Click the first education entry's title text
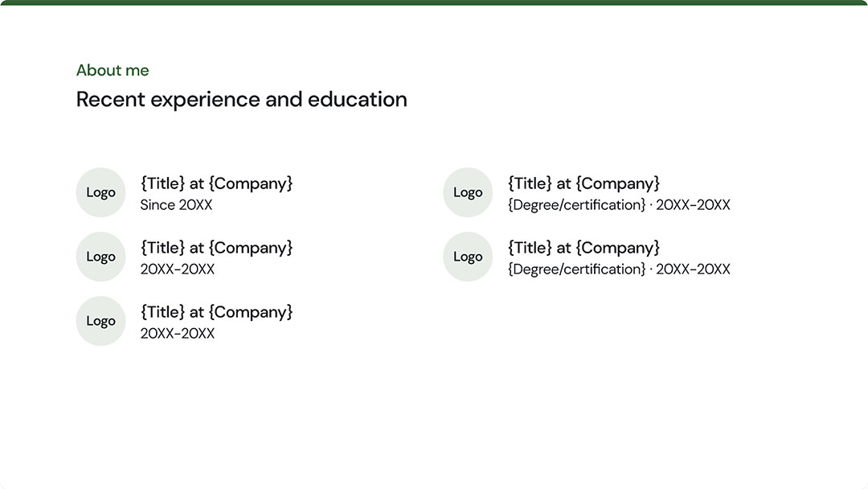Screen dimensions: 868x489 pyautogui.click(x=583, y=183)
